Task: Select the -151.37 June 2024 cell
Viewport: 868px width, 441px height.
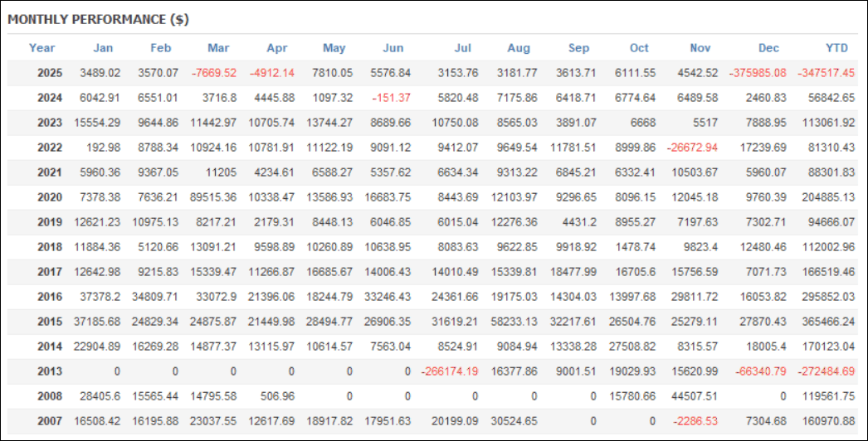Action: click(x=392, y=98)
